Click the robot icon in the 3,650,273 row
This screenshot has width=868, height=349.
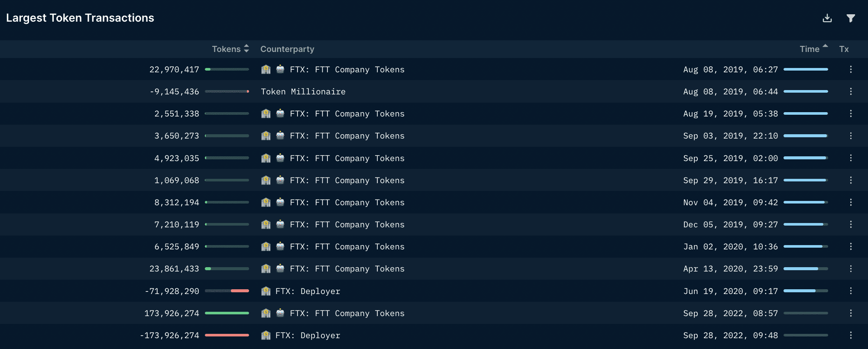point(280,136)
